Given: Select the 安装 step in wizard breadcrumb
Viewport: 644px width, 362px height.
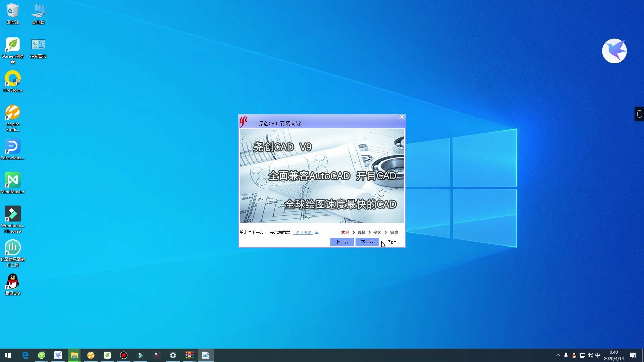Looking at the screenshot, I should pos(377,233).
